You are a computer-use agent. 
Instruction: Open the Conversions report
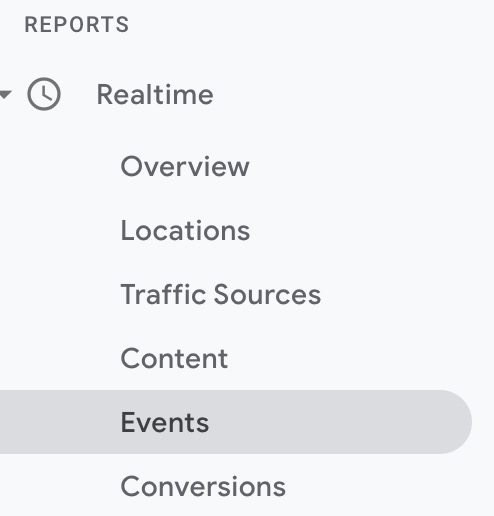[x=203, y=486]
